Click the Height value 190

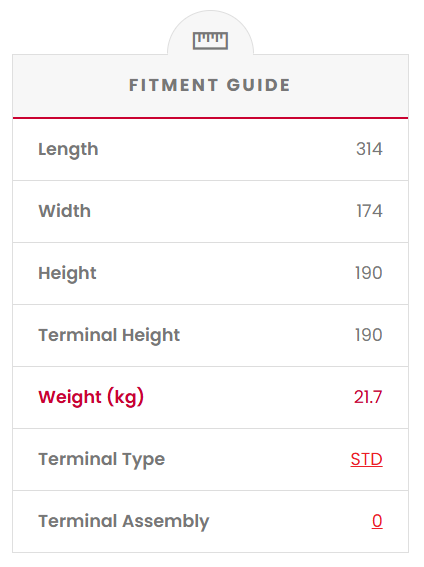coord(369,273)
